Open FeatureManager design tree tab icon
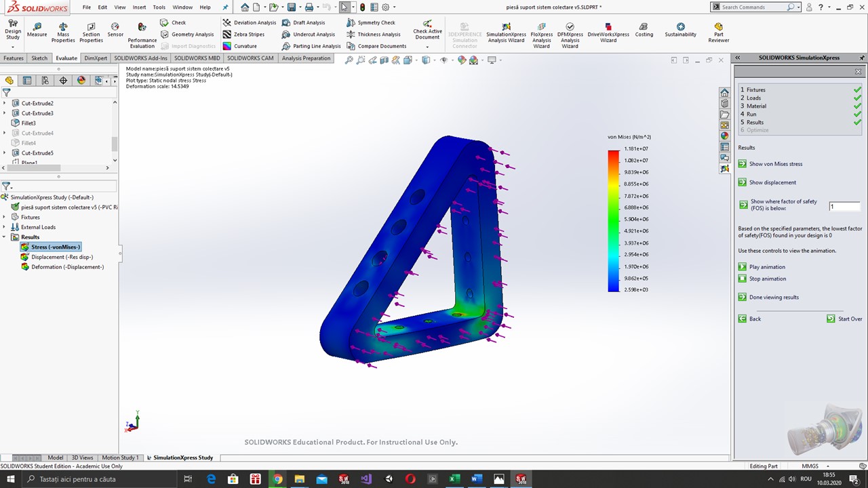 click(x=9, y=80)
